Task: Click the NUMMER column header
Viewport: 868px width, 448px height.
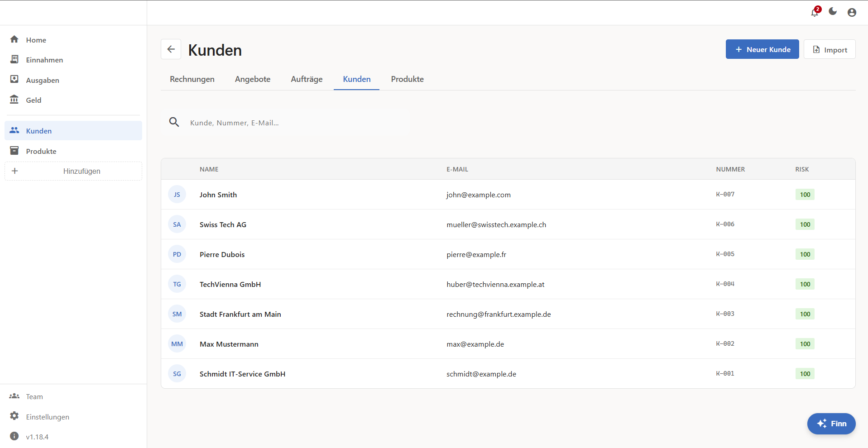Action: point(730,169)
